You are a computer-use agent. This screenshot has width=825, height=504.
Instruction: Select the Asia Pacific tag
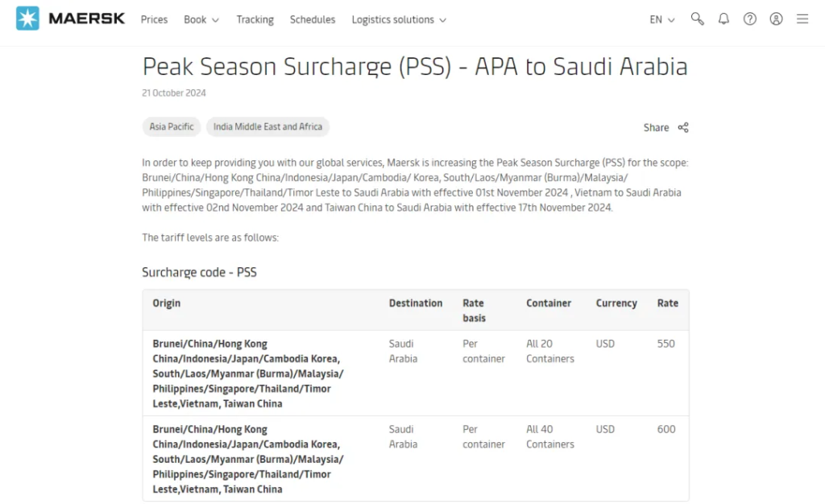[172, 126]
